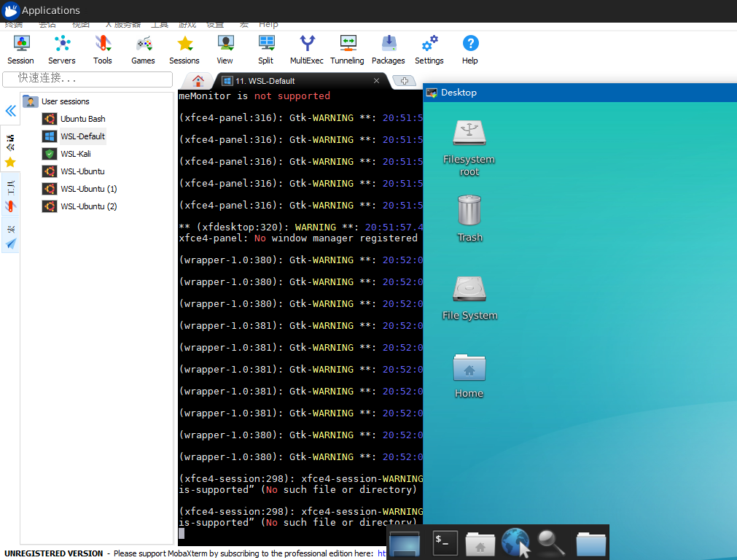Click the Sessions star toolbar icon
This screenshot has width=737, height=560.
click(x=184, y=50)
